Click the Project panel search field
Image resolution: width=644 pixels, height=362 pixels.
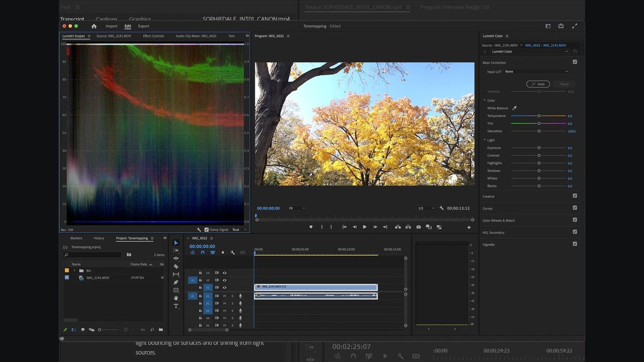(92, 255)
